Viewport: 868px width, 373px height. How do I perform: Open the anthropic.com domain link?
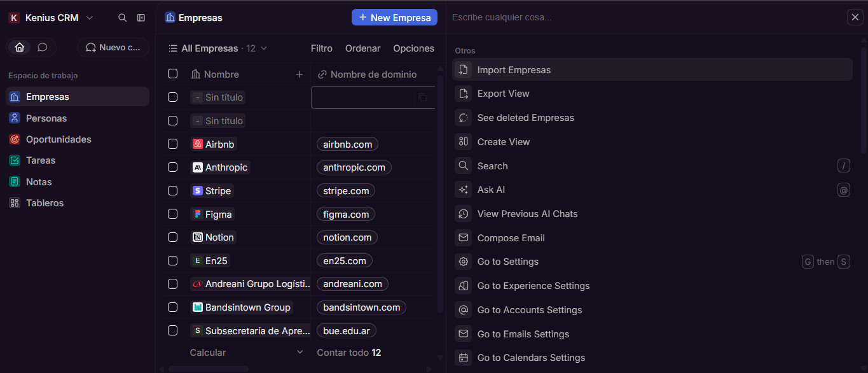pyautogui.click(x=354, y=167)
